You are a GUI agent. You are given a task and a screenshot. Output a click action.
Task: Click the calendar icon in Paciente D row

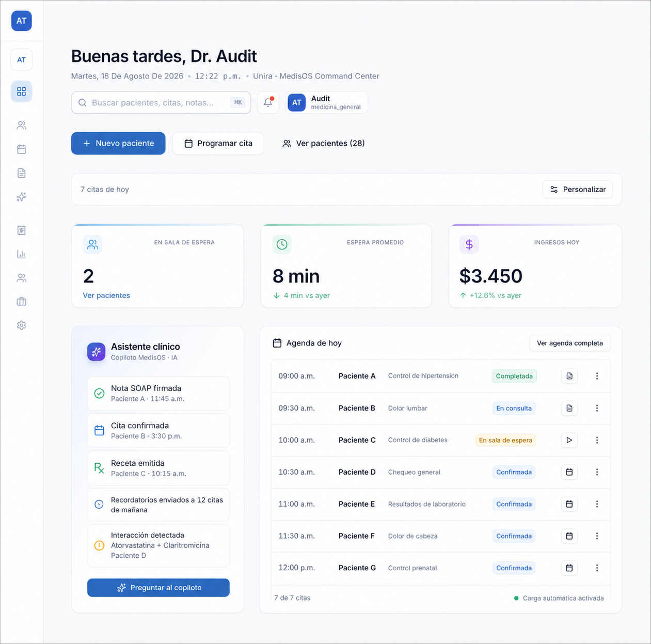[569, 472]
